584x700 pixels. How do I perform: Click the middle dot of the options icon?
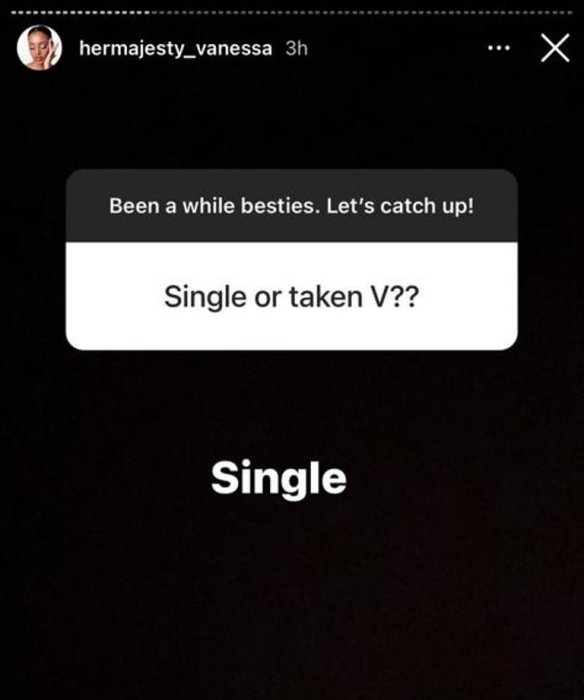499,48
